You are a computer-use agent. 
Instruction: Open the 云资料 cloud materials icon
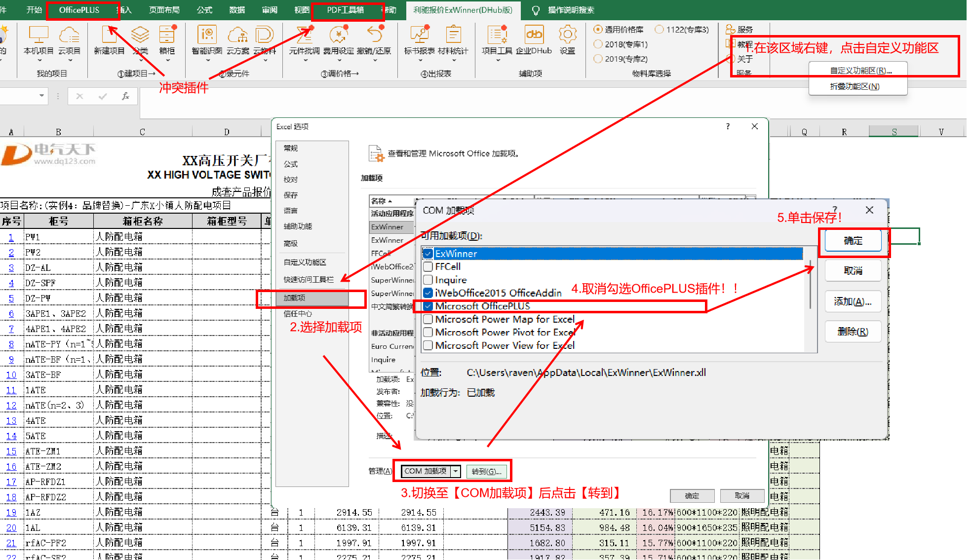point(265,35)
